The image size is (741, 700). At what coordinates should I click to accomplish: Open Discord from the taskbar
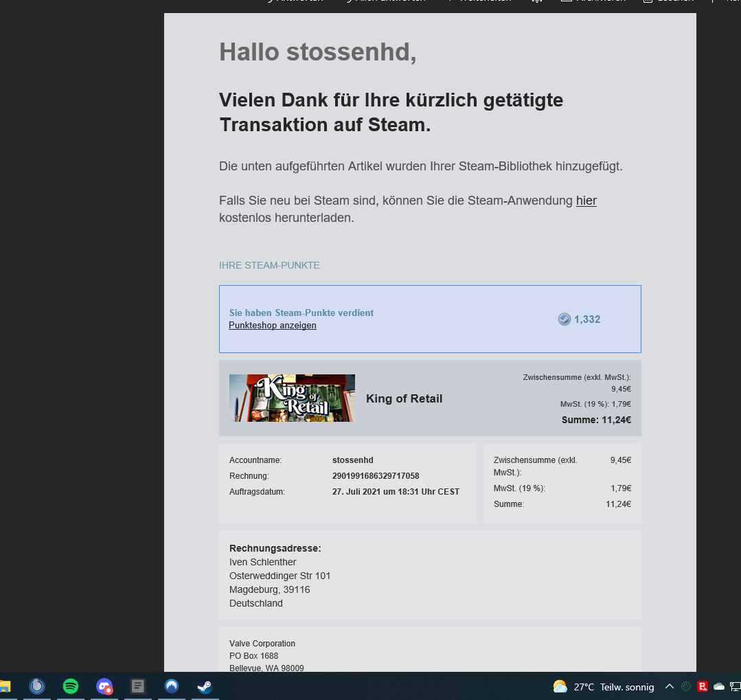point(104,686)
